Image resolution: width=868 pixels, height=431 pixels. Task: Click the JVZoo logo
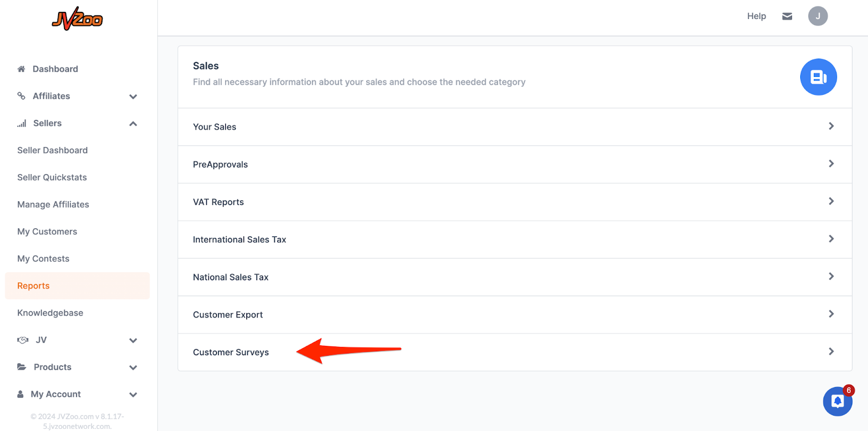tap(77, 19)
